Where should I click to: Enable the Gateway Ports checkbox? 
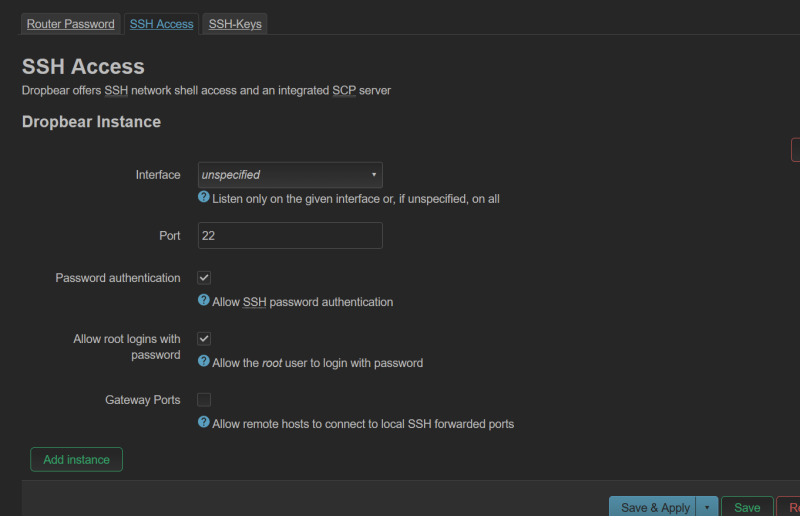click(204, 400)
